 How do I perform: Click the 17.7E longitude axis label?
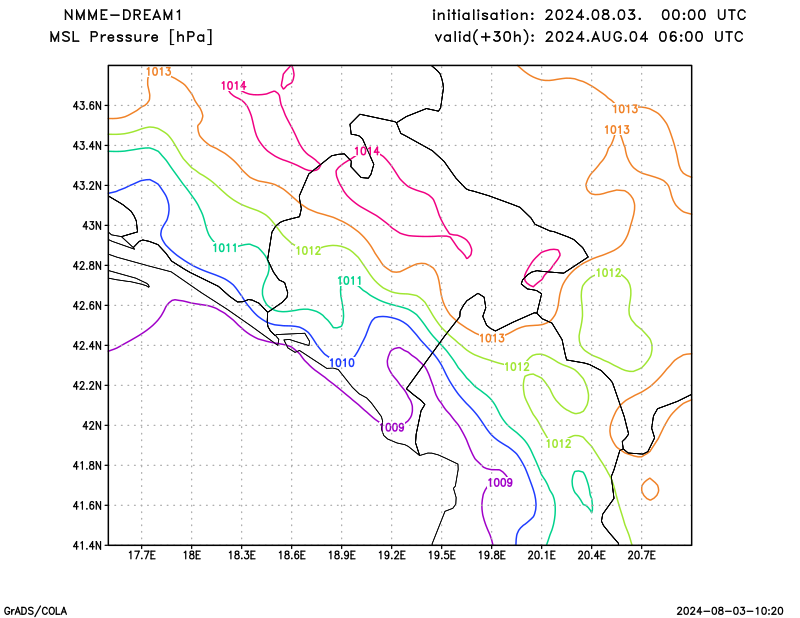pos(141,555)
